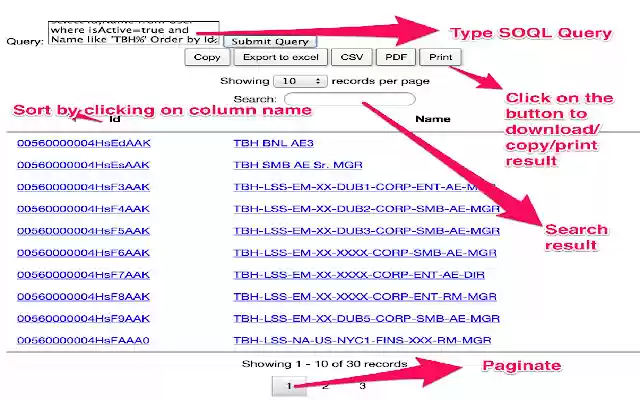Open record 00560000004HsF6AAK link

[x=83, y=253]
